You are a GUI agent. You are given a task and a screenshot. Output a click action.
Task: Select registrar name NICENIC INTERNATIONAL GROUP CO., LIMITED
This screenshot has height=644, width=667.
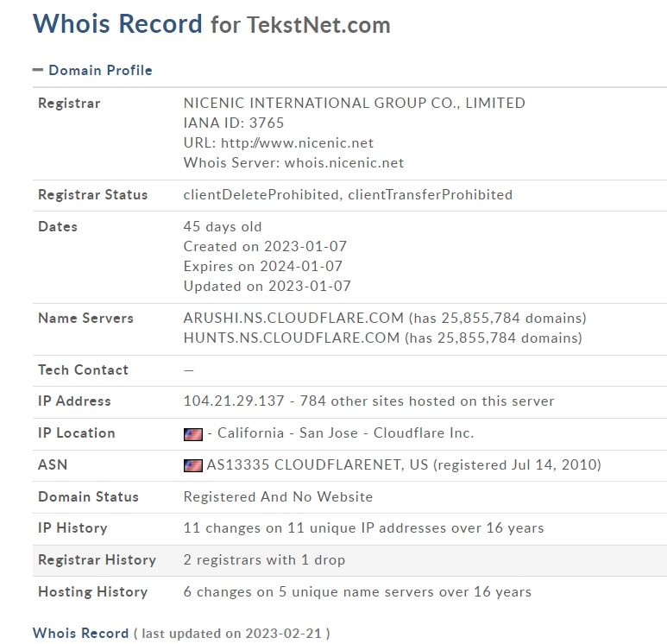point(355,103)
